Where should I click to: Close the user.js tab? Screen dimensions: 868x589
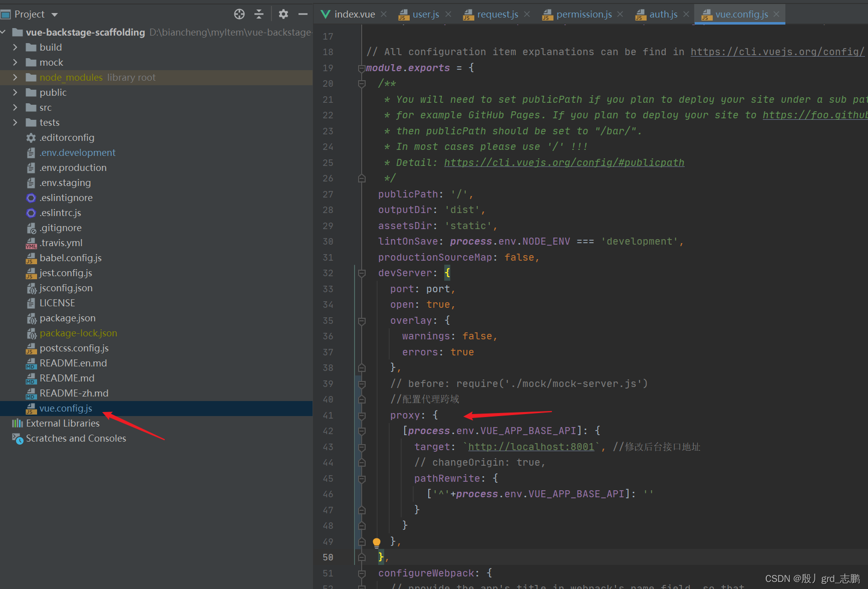(x=448, y=14)
